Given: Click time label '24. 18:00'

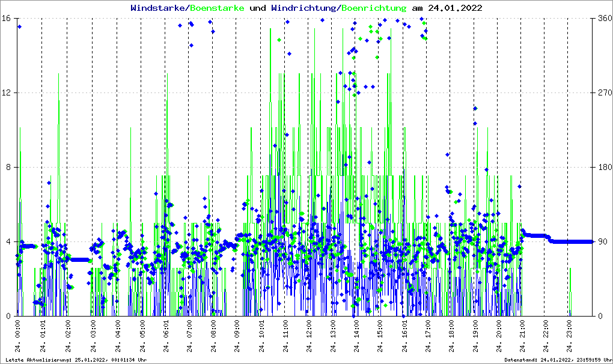Looking at the screenshot, I should click(451, 336).
